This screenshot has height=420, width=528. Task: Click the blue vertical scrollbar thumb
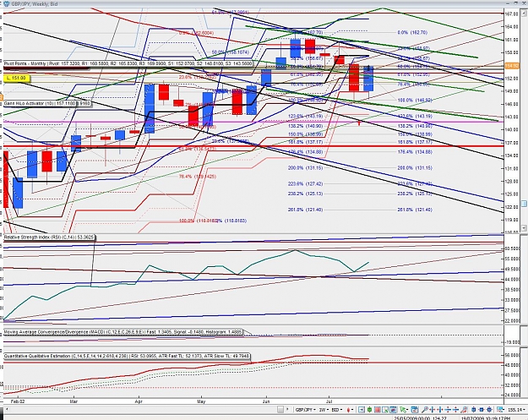coord(524,204)
